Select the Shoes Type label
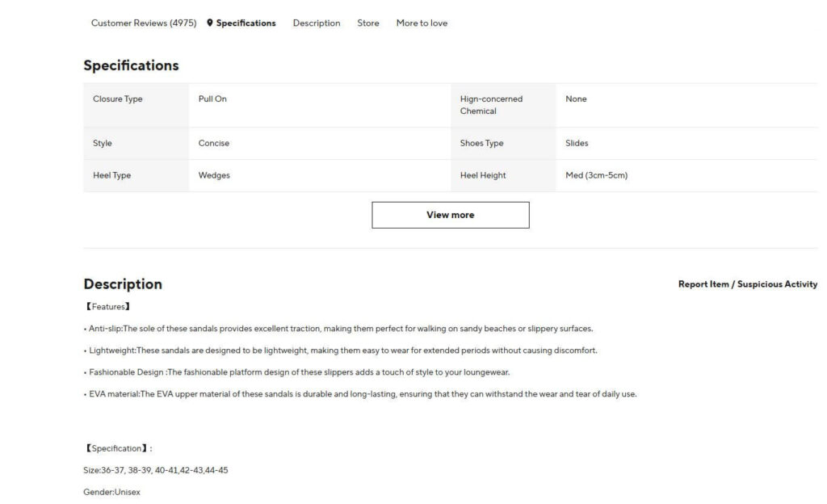 (481, 144)
